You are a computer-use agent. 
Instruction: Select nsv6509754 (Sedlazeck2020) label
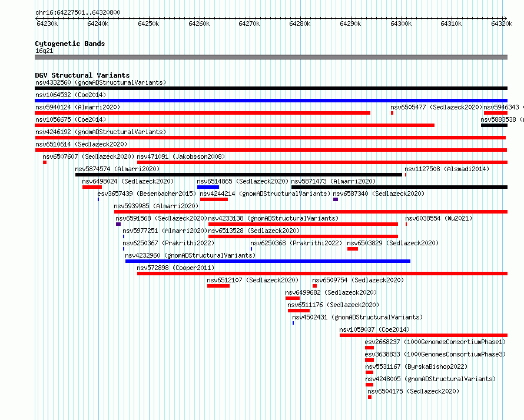[358, 280]
